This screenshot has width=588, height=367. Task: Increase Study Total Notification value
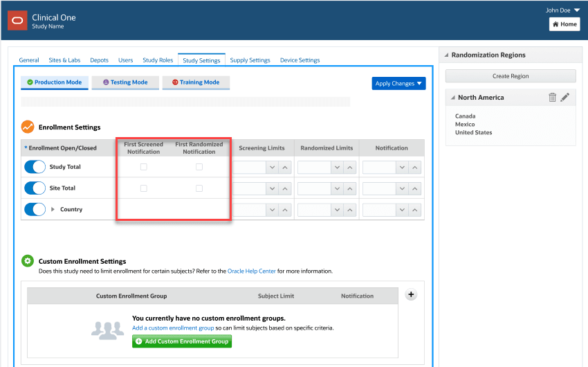415,168
